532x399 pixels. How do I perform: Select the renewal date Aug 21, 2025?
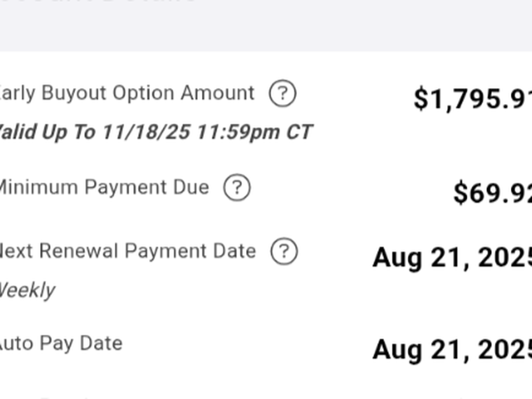452,258
